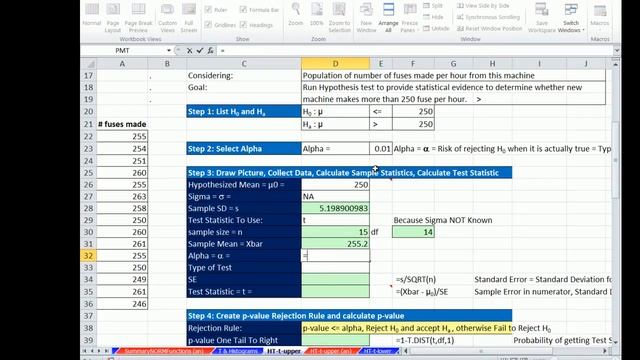
Task: Click the SE value cell D34
Action: coord(335,280)
